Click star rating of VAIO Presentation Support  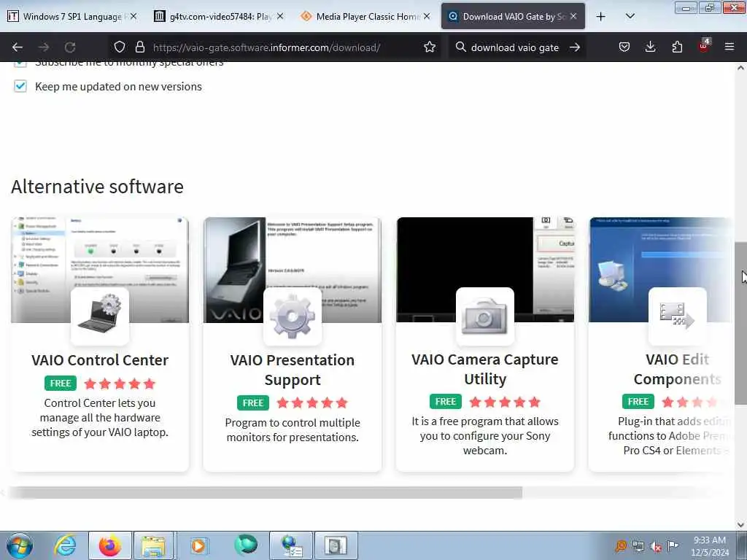[x=312, y=402]
